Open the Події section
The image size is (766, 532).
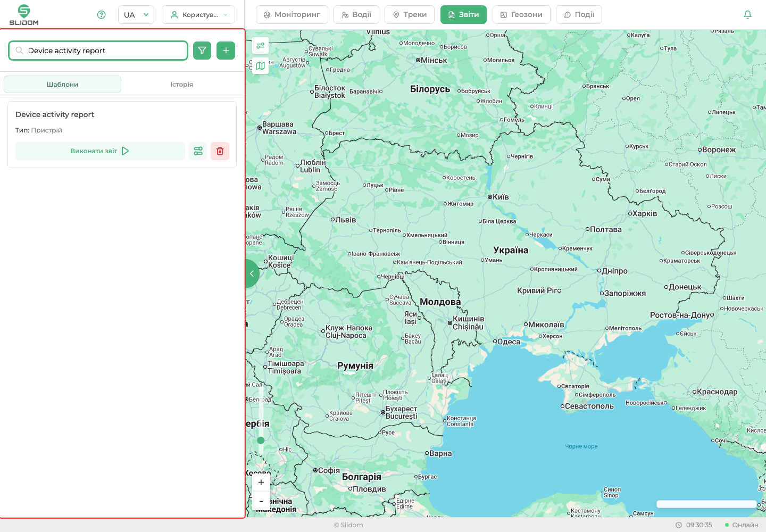pyautogui.click(x=579, y=15)
